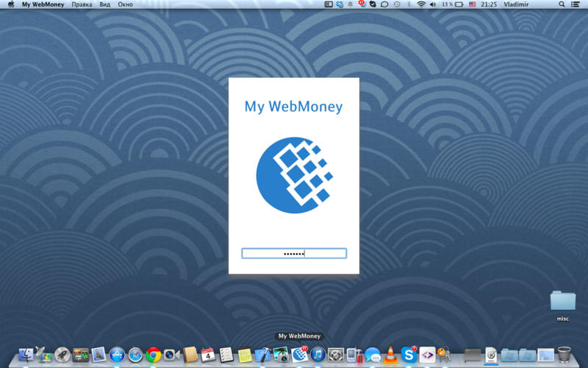Image resolution: width=588 pixels, height=368 pixels.
Task: Click the Time Machine clock icon
Action: click(x=397, y=4)
